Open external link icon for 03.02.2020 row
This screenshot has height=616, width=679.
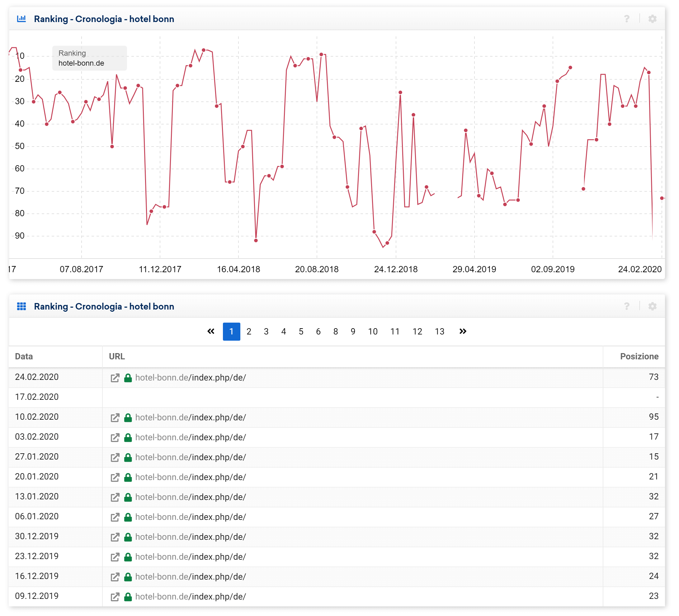[x=115, y=438]
